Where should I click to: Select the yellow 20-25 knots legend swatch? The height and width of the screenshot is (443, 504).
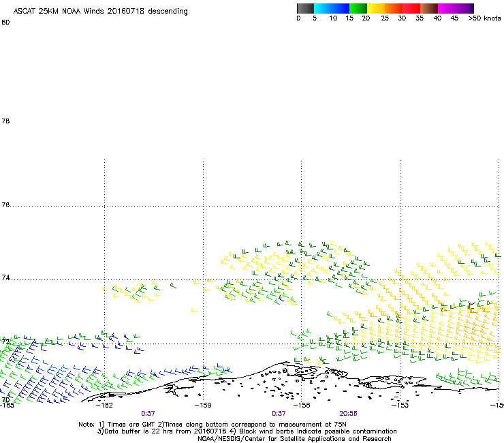376,8
